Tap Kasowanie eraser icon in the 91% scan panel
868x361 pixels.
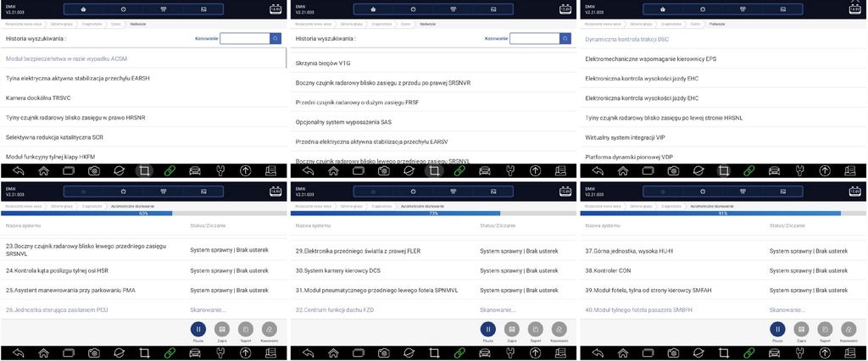coord(849,330)
